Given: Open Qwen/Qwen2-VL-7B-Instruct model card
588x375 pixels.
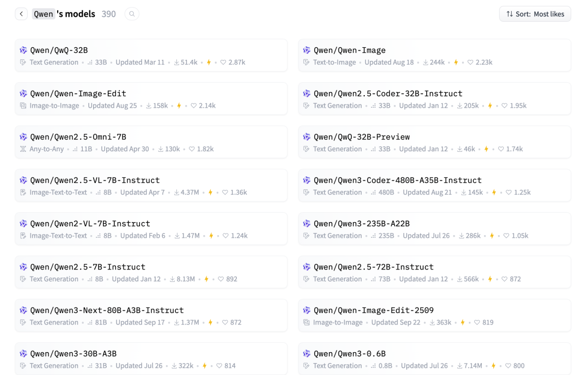Looking at the screenshot, I should pos(151,229).
